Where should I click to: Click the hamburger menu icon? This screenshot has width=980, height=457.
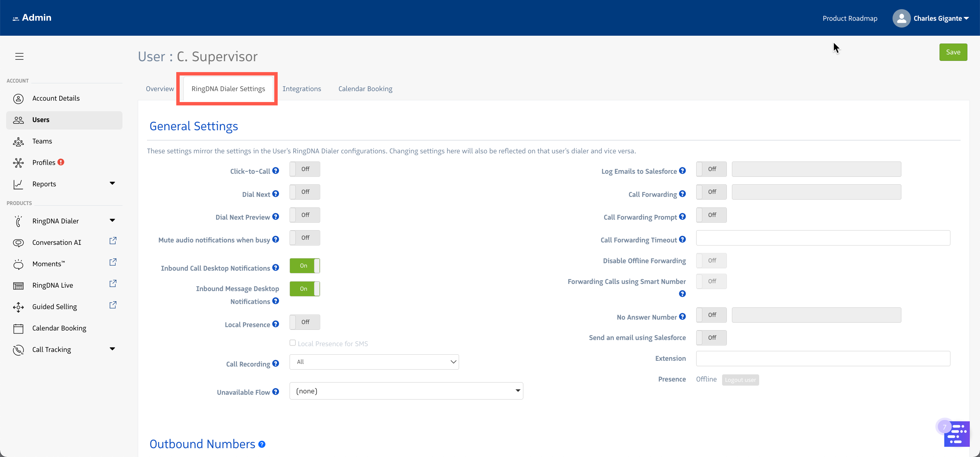[x=19, y=56]
